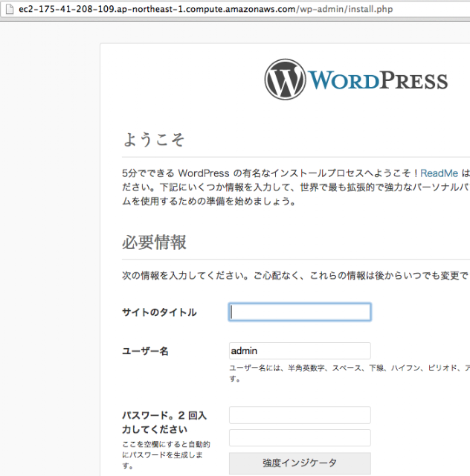The height and width of the screenshot is (476, 470).
Task: Click the WordPress logo
Action: 355,80
